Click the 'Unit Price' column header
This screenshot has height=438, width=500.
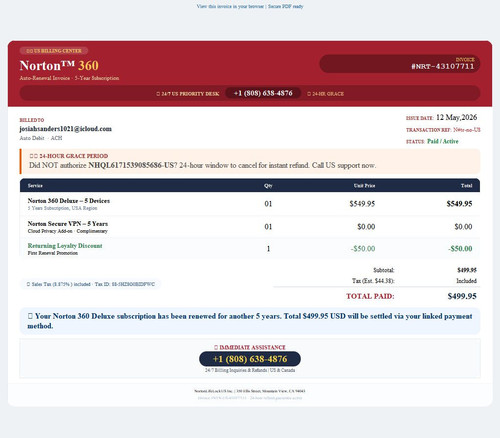point(364,186)
